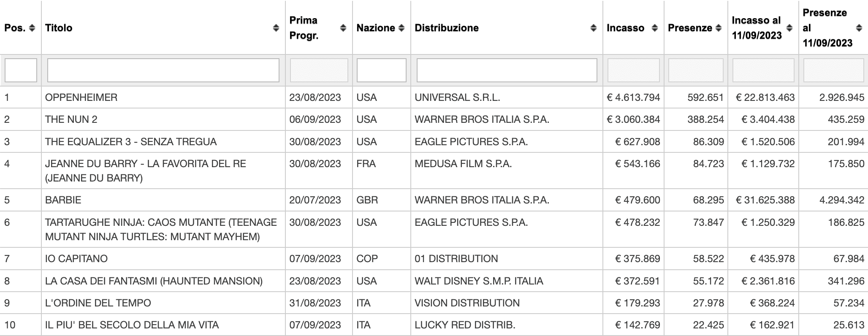Viewport: 868px width, 336px height.
Task: Click the € 31.625.388 total value
Action: (765, 200)
